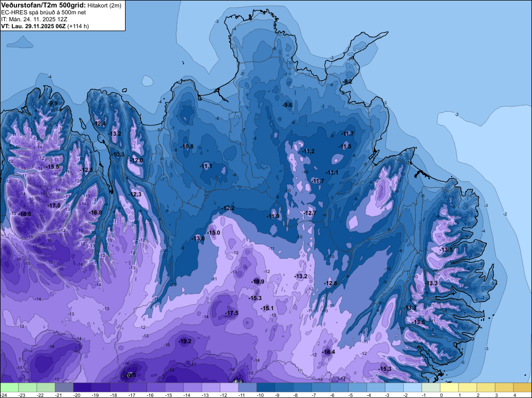Click the 'VT: Lau. 29.11.2025 06Z (+114 h)' line
Viewport: 532px width, 398px height.
point(45,26)
